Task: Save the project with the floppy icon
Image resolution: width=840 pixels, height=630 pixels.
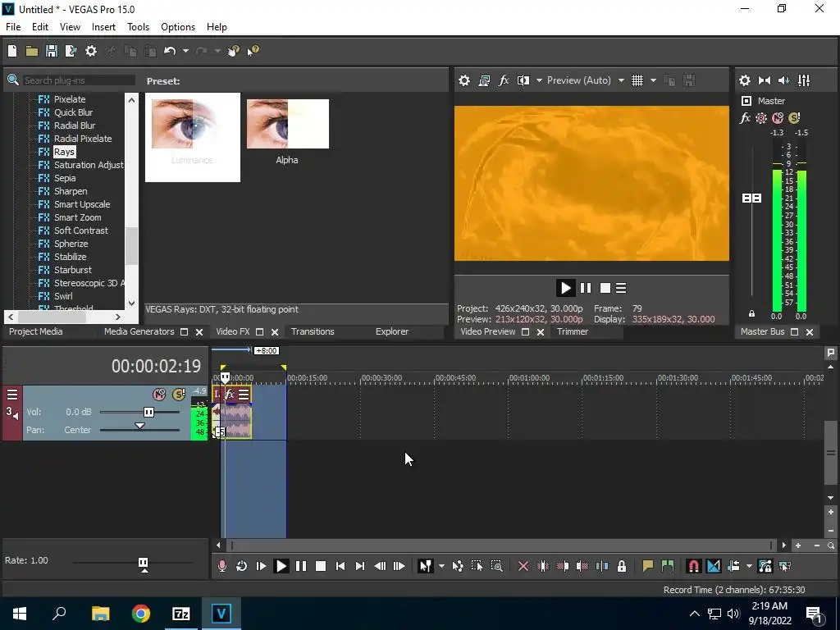Action: pyautogui.click(x=52, y=51)
